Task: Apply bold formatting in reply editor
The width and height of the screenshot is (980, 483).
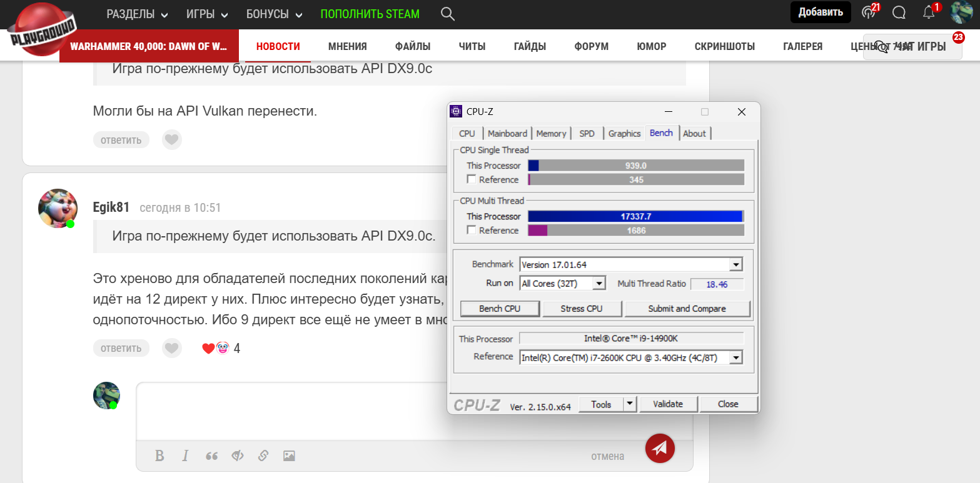Action: tap(159, 456)
